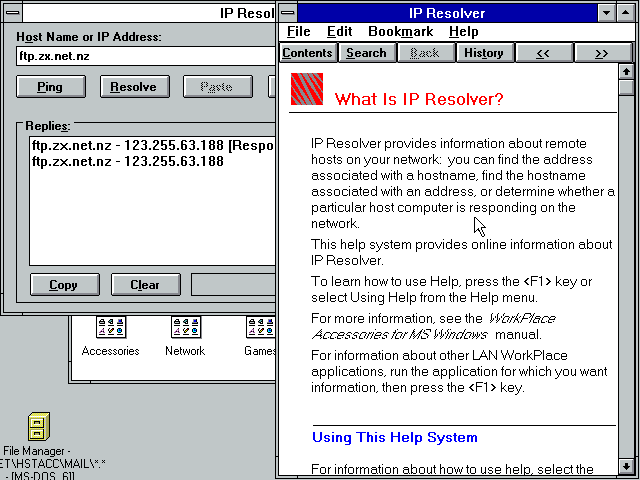Open the help window control-menu box

(x=288, y=13)
